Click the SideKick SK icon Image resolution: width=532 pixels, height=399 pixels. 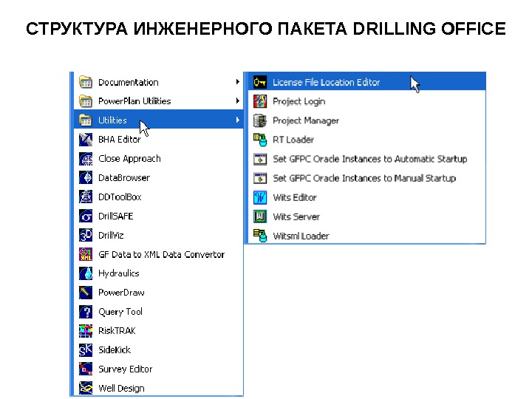(x=86, y=349)
